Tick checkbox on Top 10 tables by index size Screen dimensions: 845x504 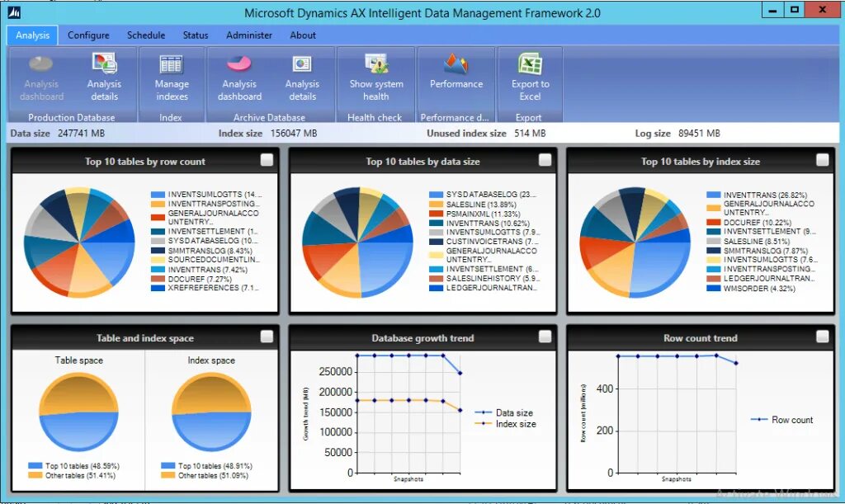pos(823,160)
